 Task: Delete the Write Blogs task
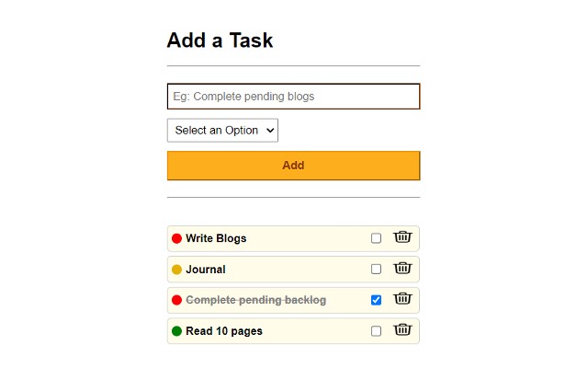pos(402,237)
